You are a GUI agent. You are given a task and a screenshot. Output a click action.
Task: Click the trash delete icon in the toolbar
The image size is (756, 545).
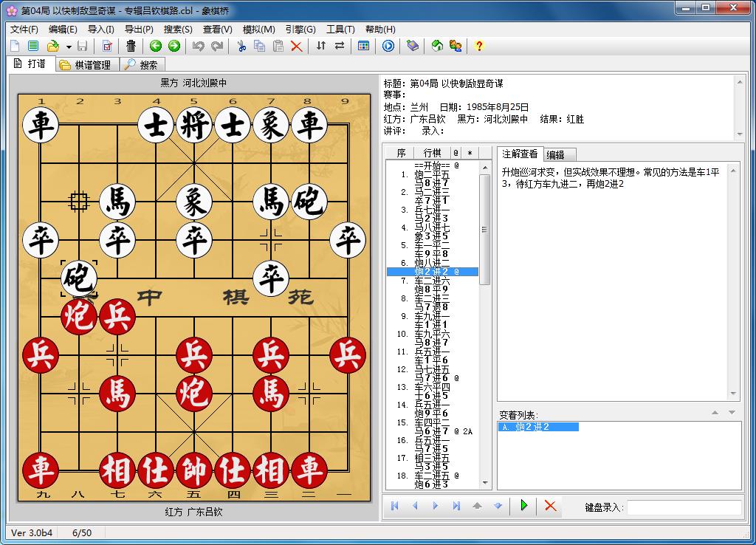click(x=131, y=45)
